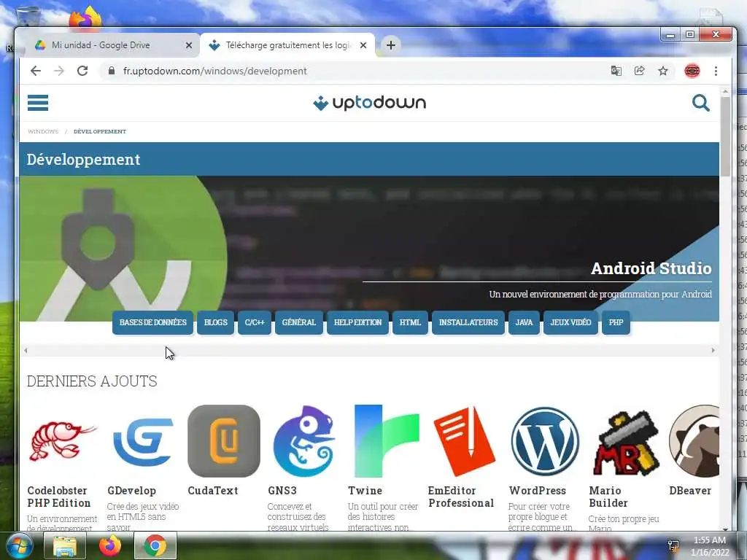Open the CudaText app icon

(224, 441)
